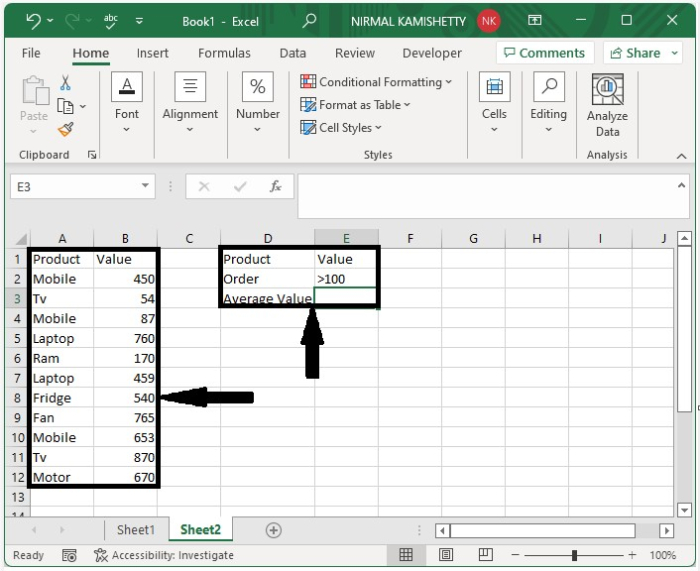Expand the Cells group

(x=494, y=103)
